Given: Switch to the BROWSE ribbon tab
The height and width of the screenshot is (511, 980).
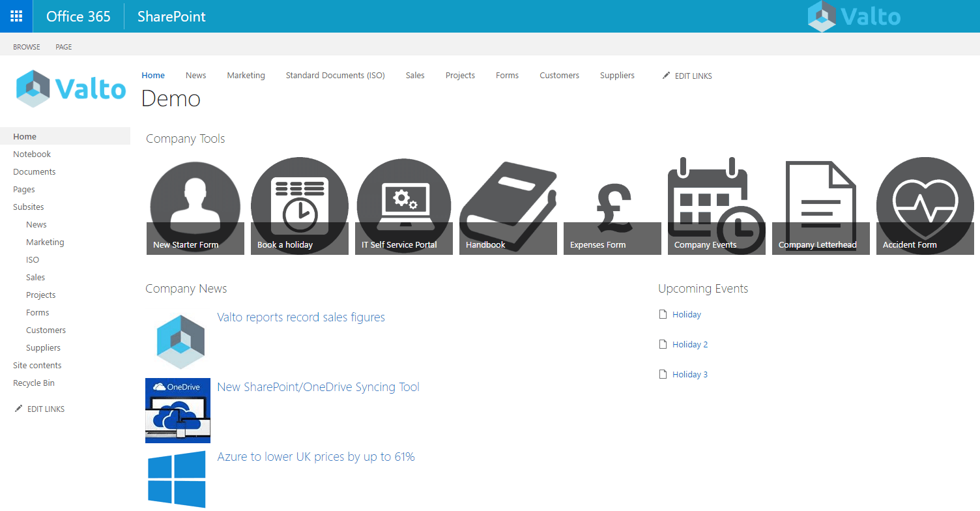Looking at the screenshot, I should click(x=27, y=47).
